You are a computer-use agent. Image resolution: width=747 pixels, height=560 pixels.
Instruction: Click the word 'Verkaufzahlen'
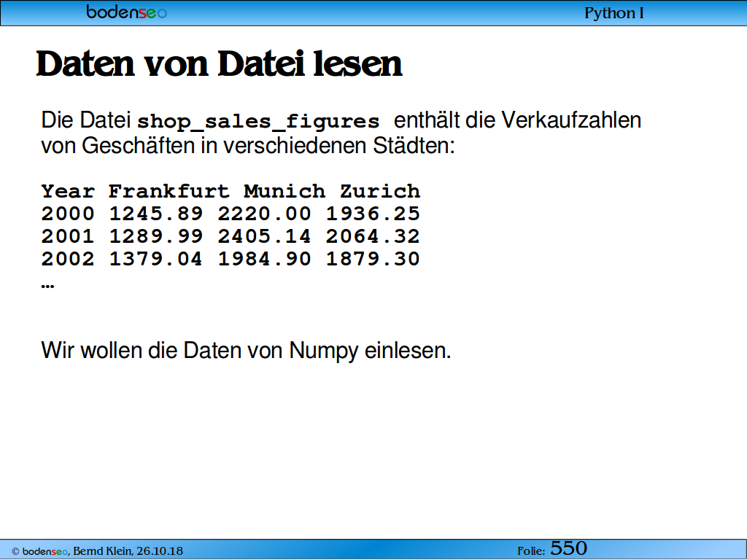tap(571, 120)
